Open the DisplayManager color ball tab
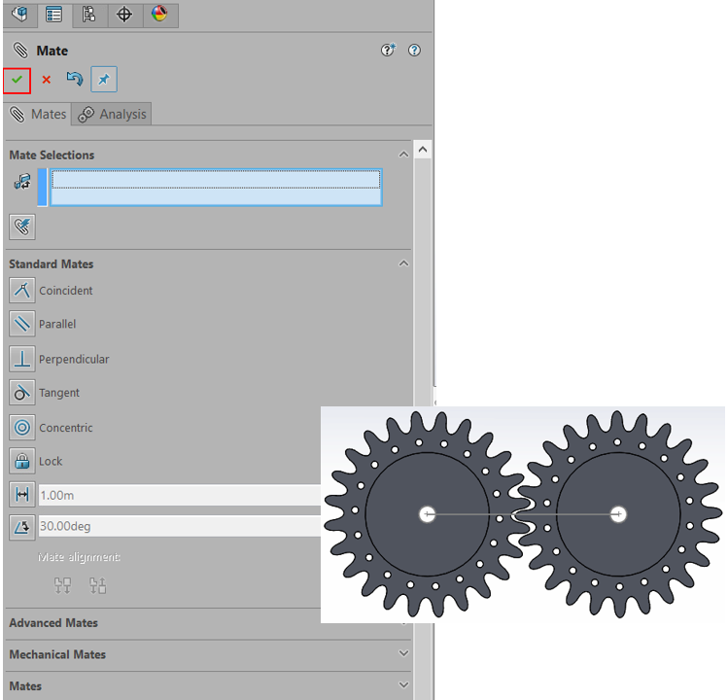 [159, 15]
